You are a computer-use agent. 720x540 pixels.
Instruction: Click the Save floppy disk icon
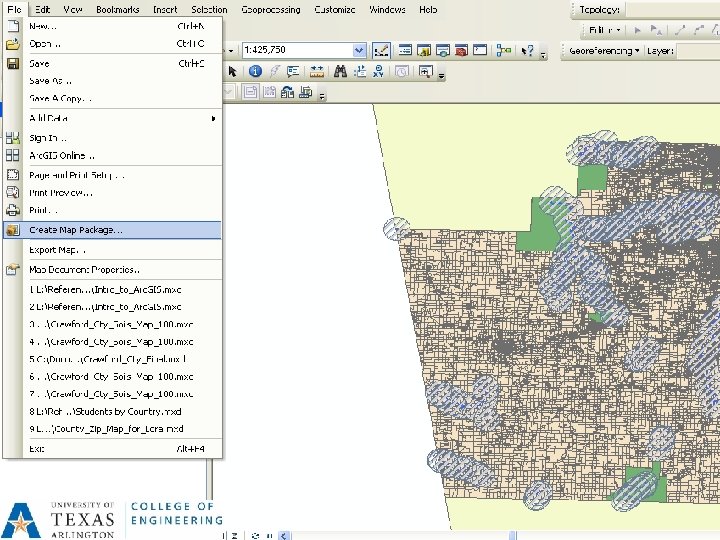click(13, 63)
